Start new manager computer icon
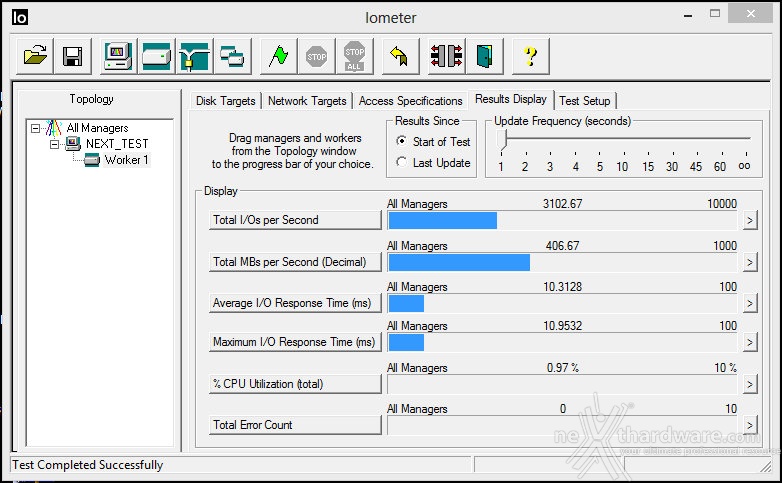The height and width of the screenshot is (483, 782). (118, 55)
